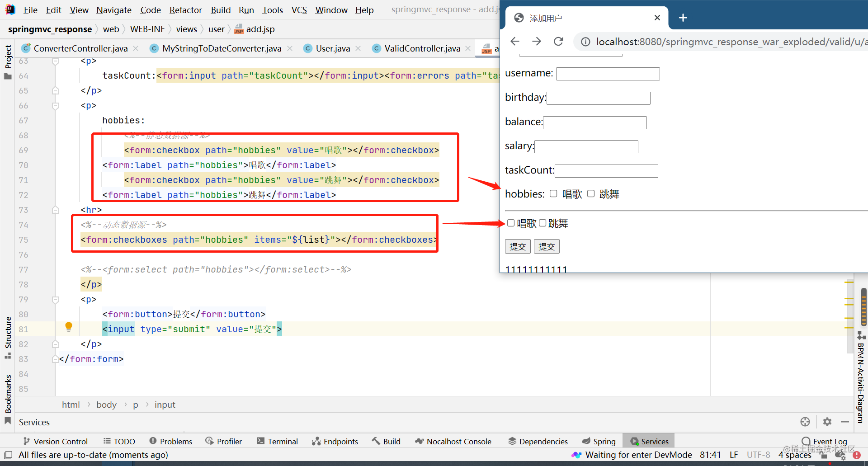Click the yellow lightbulb intention icon
Viewport: 868px width, 466px height.
69,327
